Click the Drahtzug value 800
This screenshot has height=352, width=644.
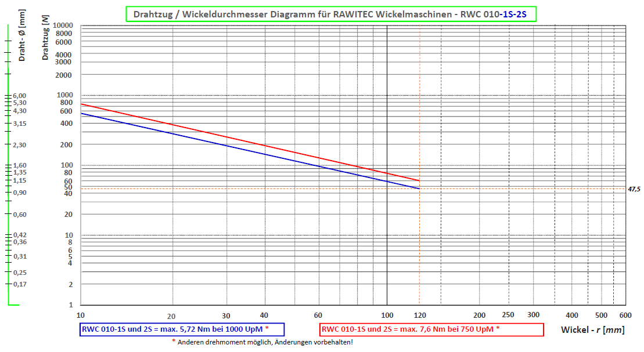(66, 103)
